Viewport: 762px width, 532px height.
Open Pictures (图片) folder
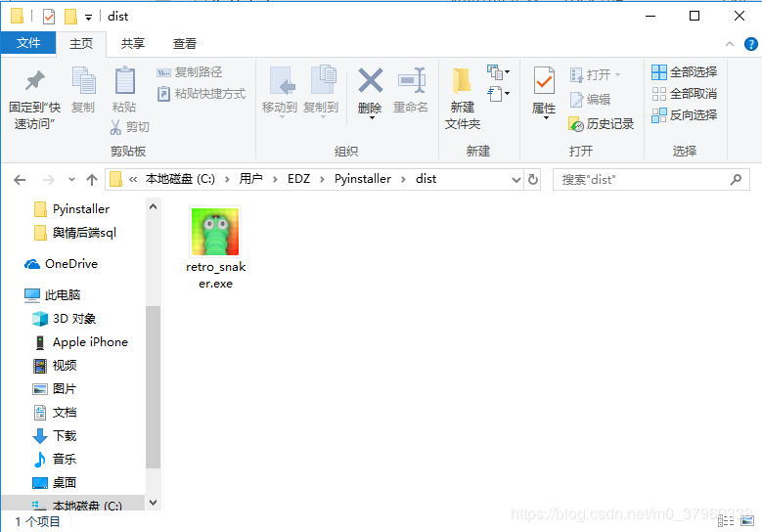[x=55, y=388]
